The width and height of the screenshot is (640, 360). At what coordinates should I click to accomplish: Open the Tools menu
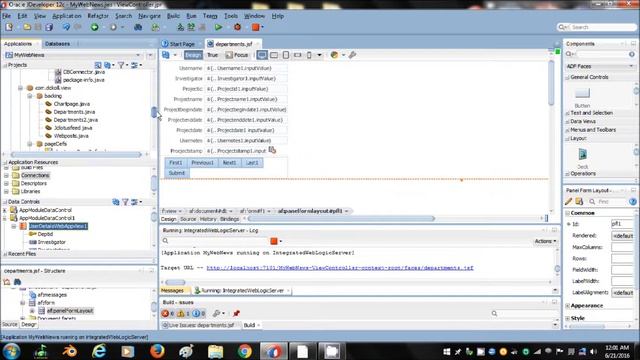(x=231, y=16)
